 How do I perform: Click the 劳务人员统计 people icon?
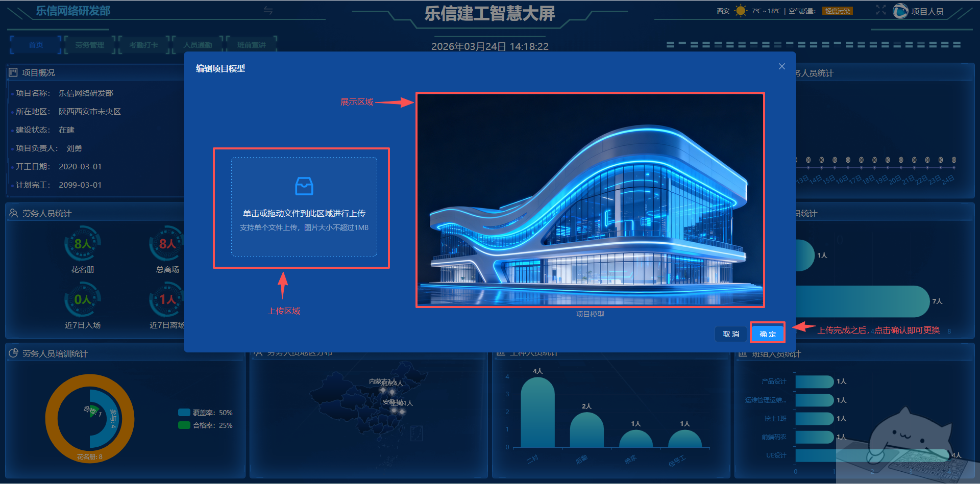coord(13,213)
